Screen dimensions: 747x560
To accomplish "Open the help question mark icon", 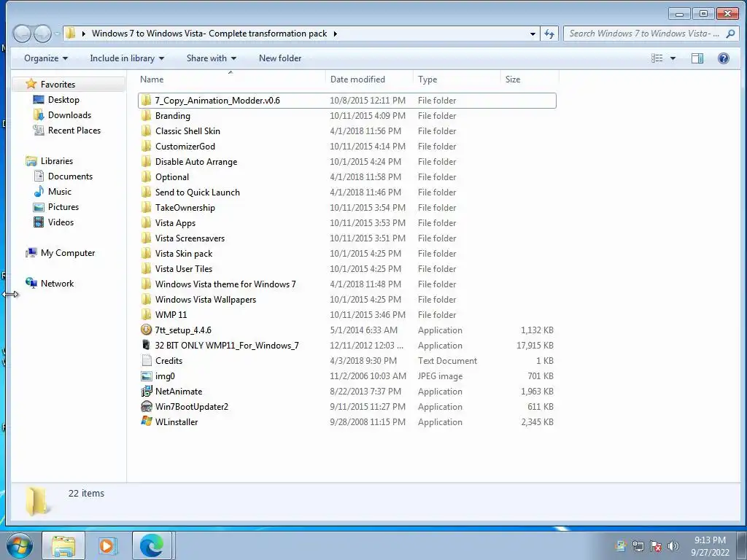I will 723,58.
